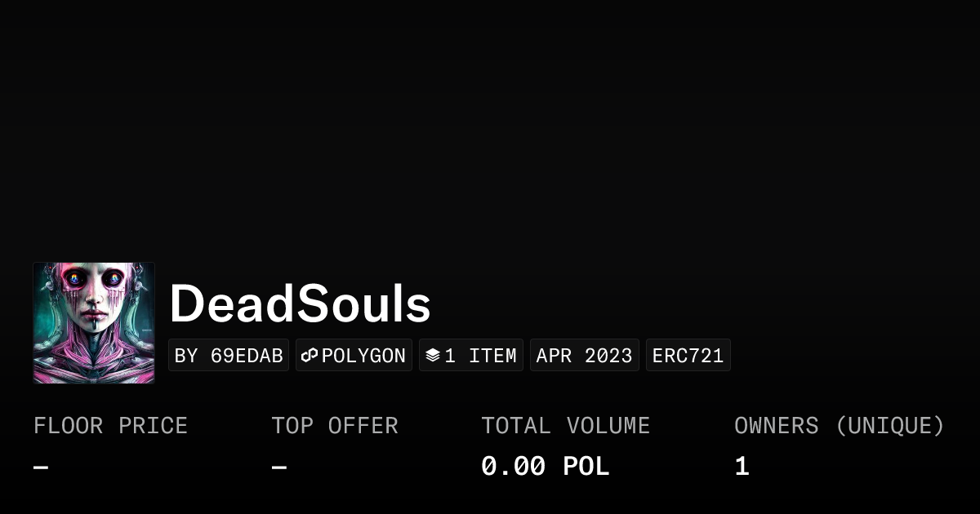Click the dash under TOP OFFER
980x514 pixels.
278,465
